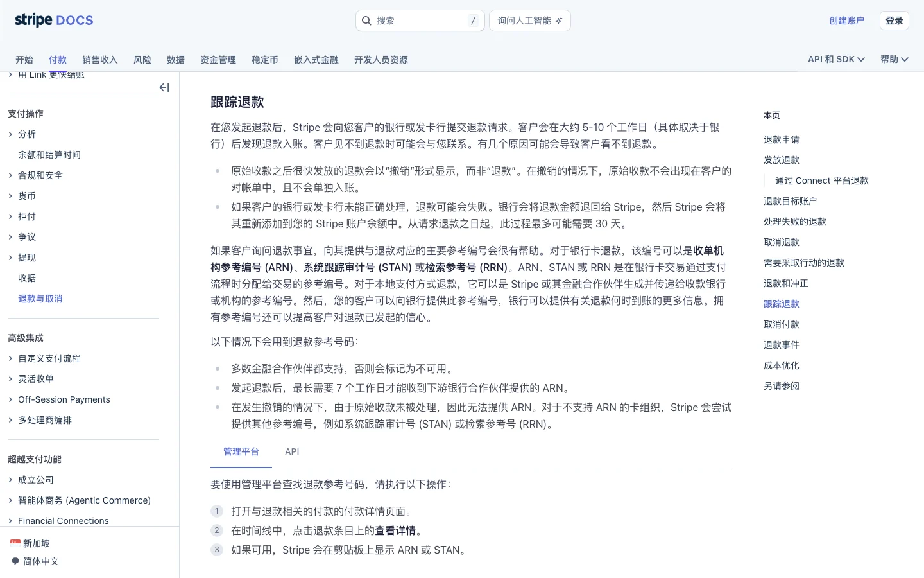Open the 数据 nav tab

click(x=176, y=60)
